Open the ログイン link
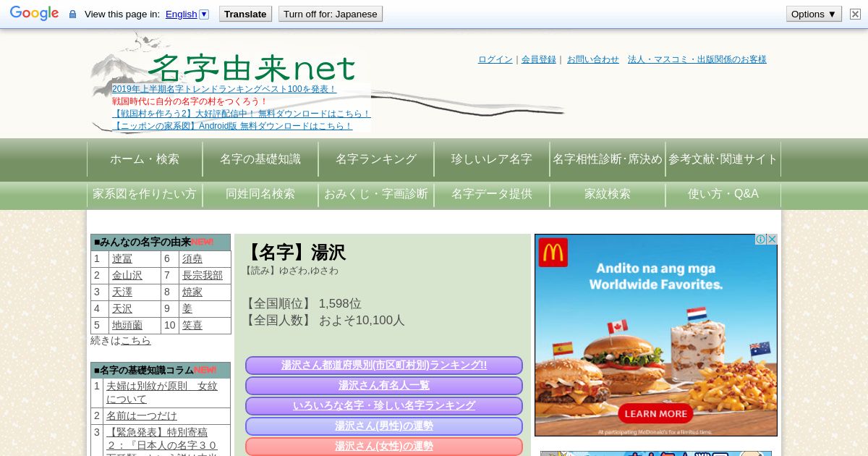868x456 pixels. [495, 59]
